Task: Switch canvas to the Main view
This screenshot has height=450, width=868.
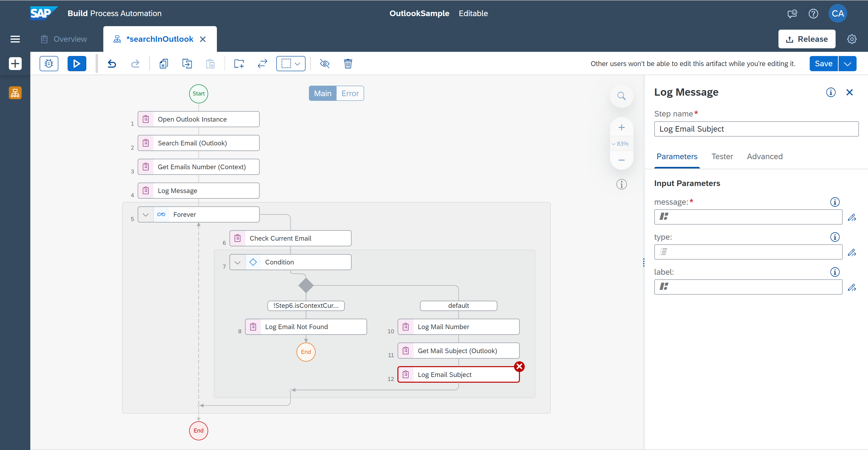Action: pyautogui.click(x=323, y=93)
